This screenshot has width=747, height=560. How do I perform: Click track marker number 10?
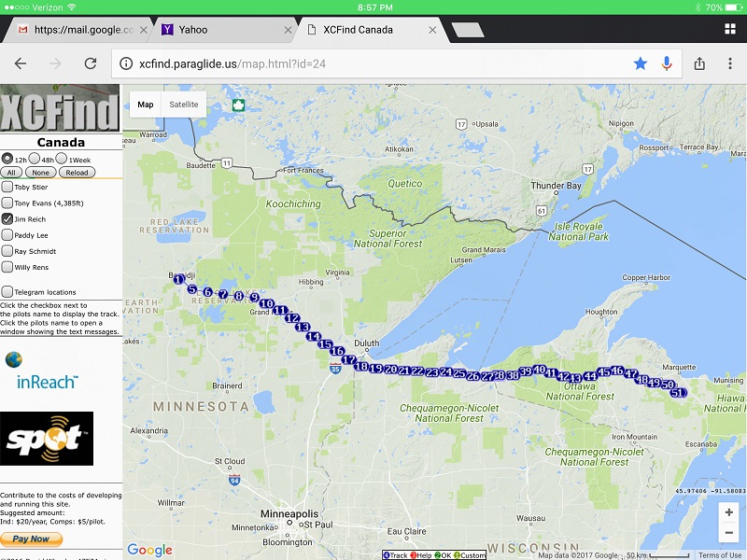coord(267,303)
